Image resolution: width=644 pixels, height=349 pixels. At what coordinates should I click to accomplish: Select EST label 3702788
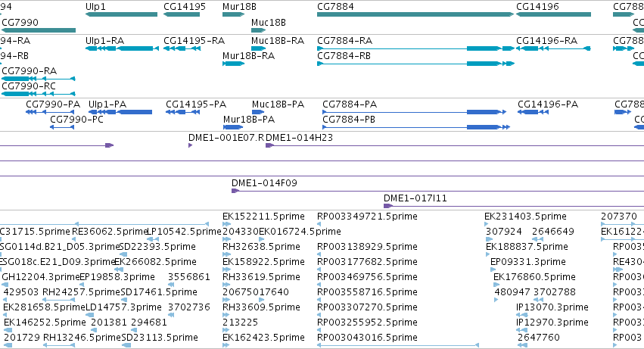pos(555,292)
